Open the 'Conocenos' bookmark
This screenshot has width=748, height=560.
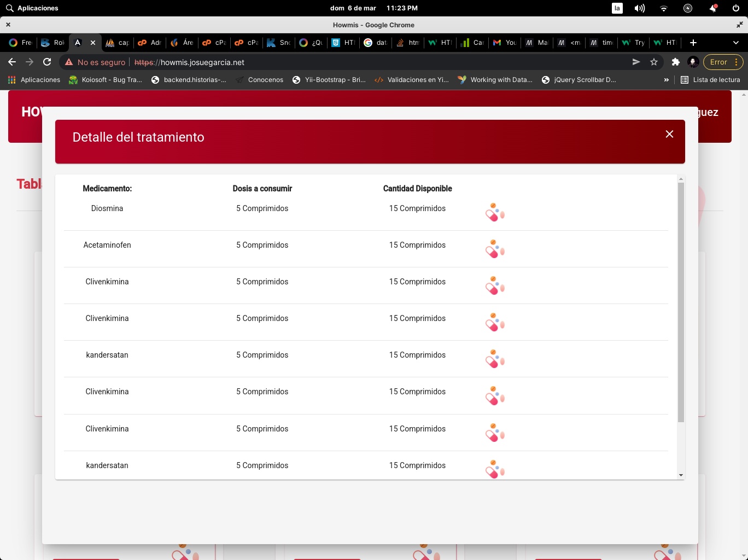(x=260, y=80)
